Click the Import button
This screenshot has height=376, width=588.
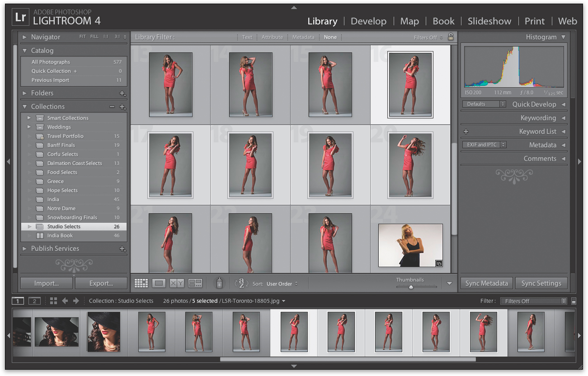click(x=47, y=283)
